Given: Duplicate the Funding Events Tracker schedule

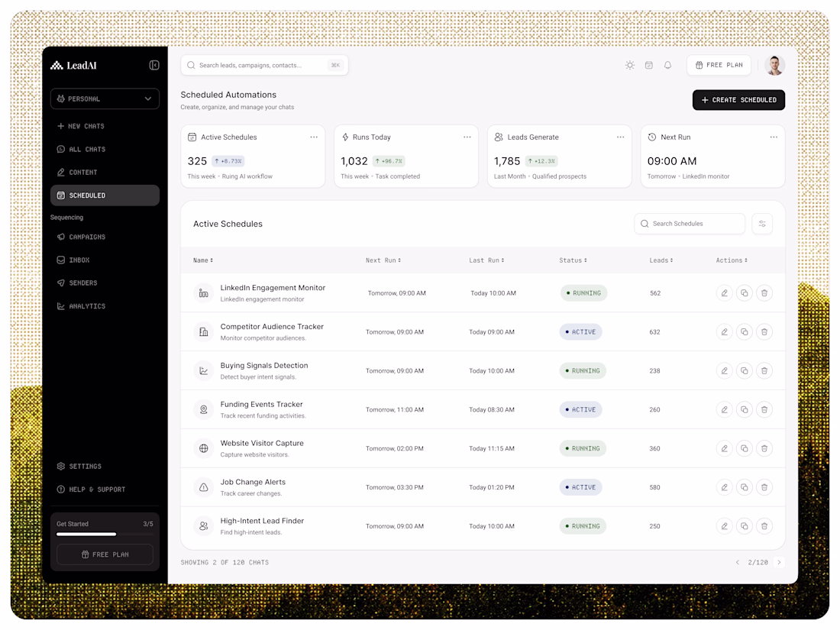Looking at the screenshot, I should [744, 410].
